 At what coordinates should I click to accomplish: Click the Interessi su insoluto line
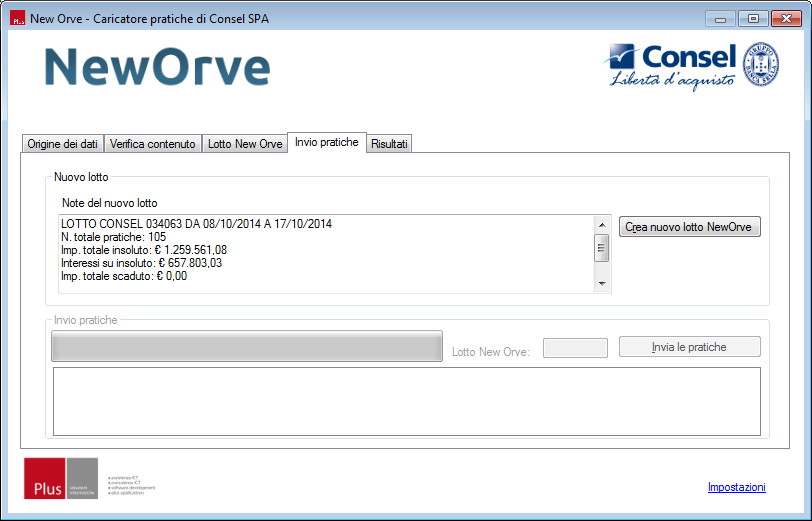tap(141, 263)
